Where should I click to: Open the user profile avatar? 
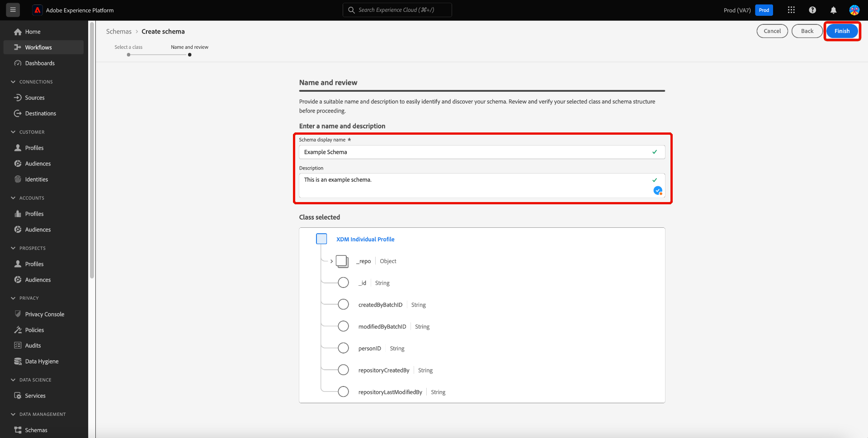[854, 10]
